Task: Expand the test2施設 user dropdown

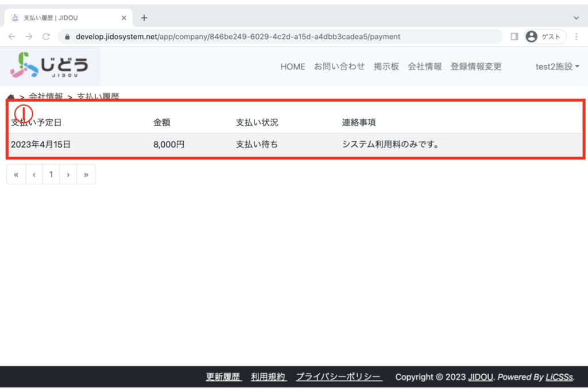Action: pyautogui.click(x=557, y=67)
